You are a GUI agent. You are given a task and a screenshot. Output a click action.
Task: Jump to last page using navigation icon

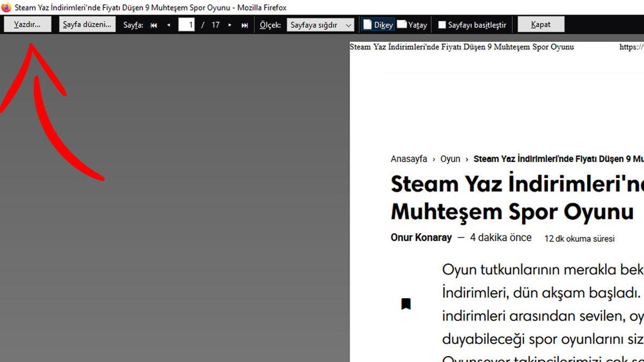244,24
